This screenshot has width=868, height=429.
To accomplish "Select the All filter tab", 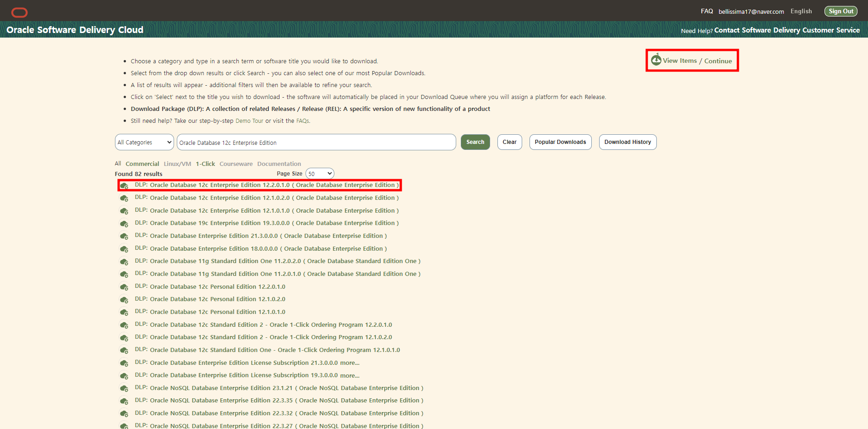I will (x=118, y=164).
